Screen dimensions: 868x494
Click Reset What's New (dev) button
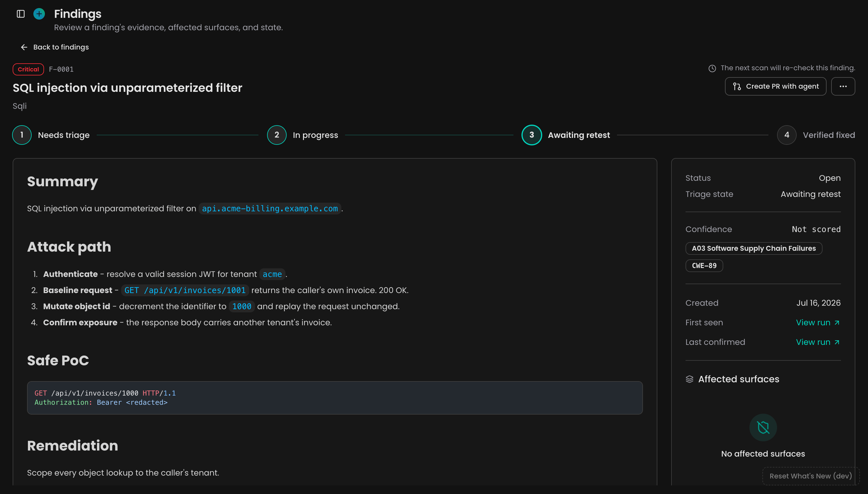point(811,476)
